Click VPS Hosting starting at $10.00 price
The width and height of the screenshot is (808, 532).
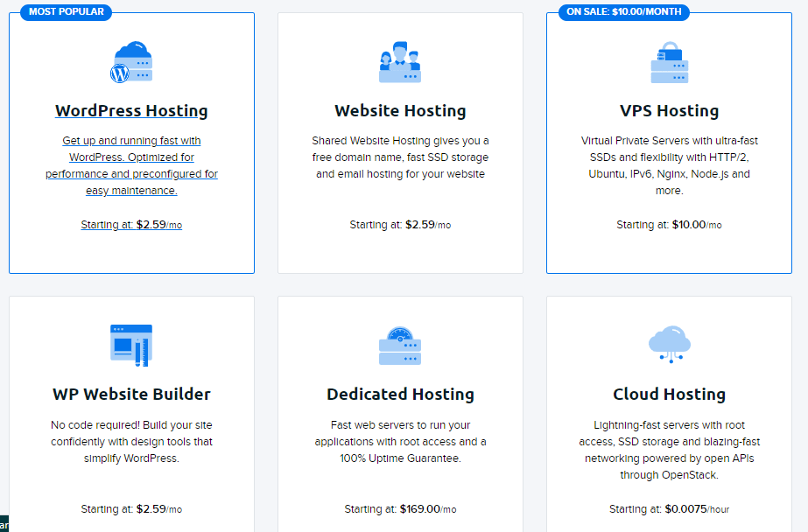click(x=669, y=225)
